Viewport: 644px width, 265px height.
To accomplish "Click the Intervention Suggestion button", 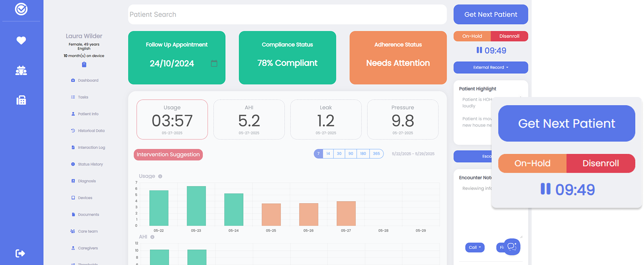I will pyautogui.click(x=168, y=155).
